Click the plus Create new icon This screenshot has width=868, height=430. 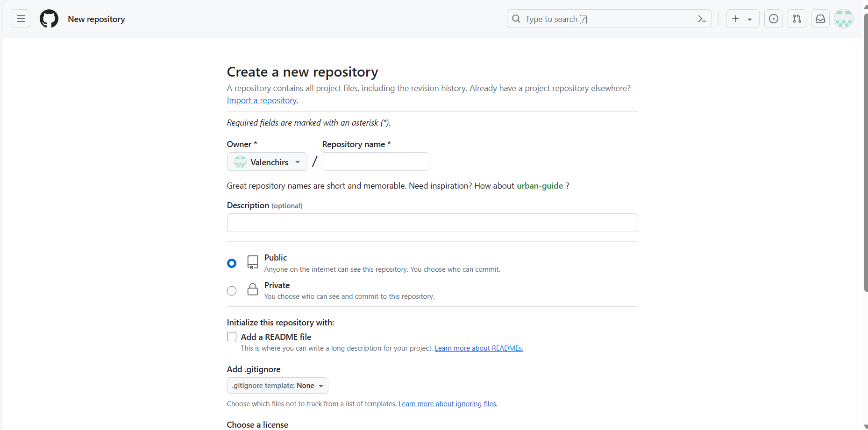tap(736, 19)
